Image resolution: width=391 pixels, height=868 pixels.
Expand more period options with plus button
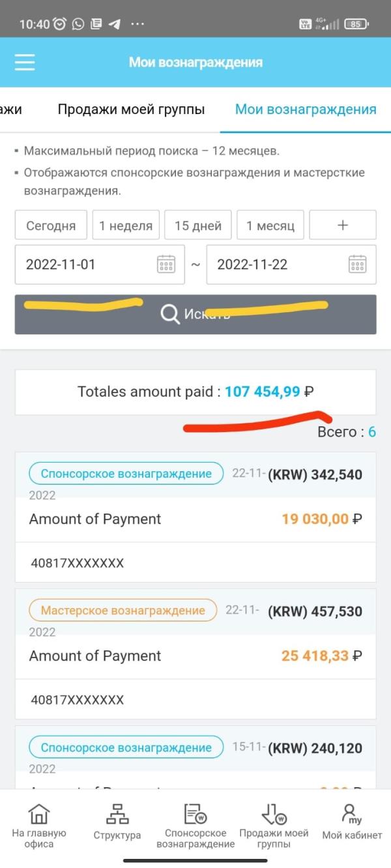point(343,225)
